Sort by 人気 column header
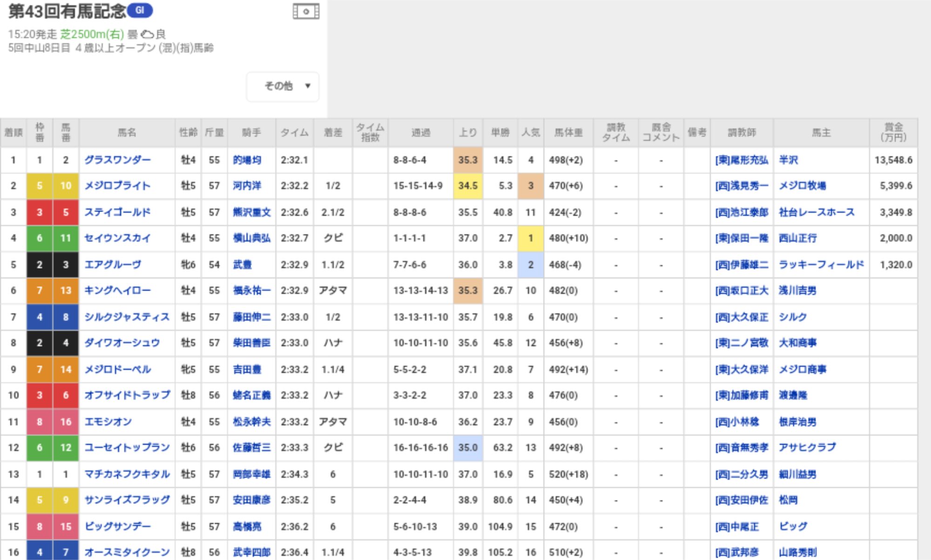This screenshot has width=931, height=560. 531,133
